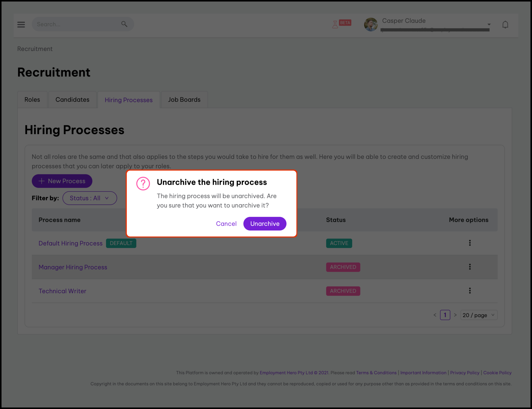
Task: Open the hamburger navigation menu
Action: (21, 24)
